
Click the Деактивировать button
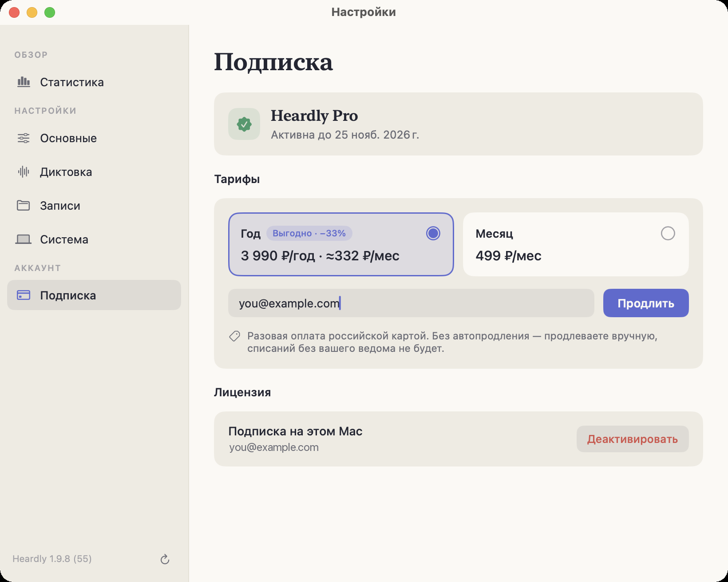(x=633, y=439)
